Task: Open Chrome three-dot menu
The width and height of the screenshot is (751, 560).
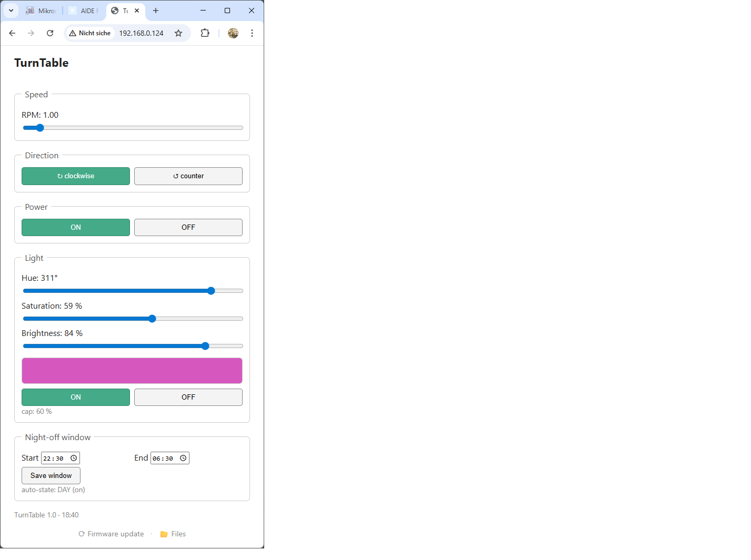Action: (252, 33)
